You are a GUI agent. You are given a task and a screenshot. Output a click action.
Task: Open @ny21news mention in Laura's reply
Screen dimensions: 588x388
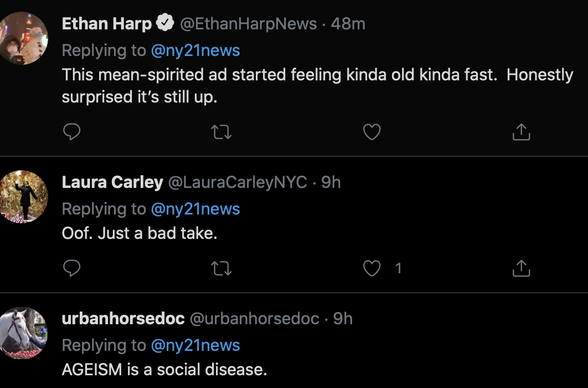(x=195, y=209)
